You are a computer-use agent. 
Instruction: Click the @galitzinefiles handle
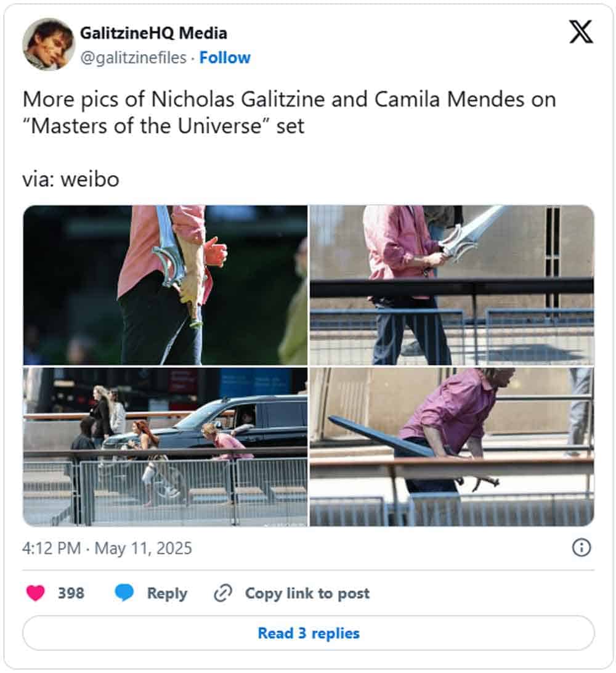tap(133, 58)
